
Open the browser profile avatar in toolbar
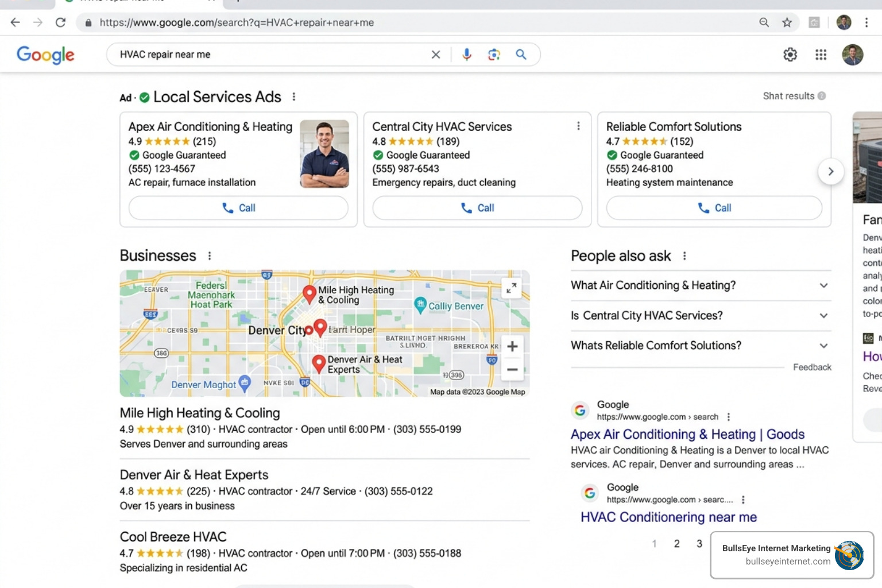click(844, 22)
